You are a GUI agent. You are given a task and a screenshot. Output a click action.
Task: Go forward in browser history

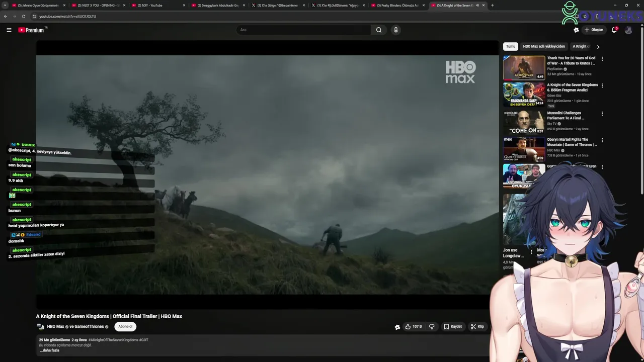(x=14, y=16)
